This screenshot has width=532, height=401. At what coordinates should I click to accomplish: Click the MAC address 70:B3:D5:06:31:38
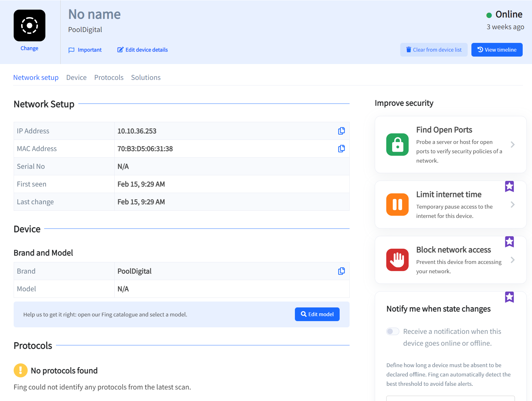[x=145, y=149]
